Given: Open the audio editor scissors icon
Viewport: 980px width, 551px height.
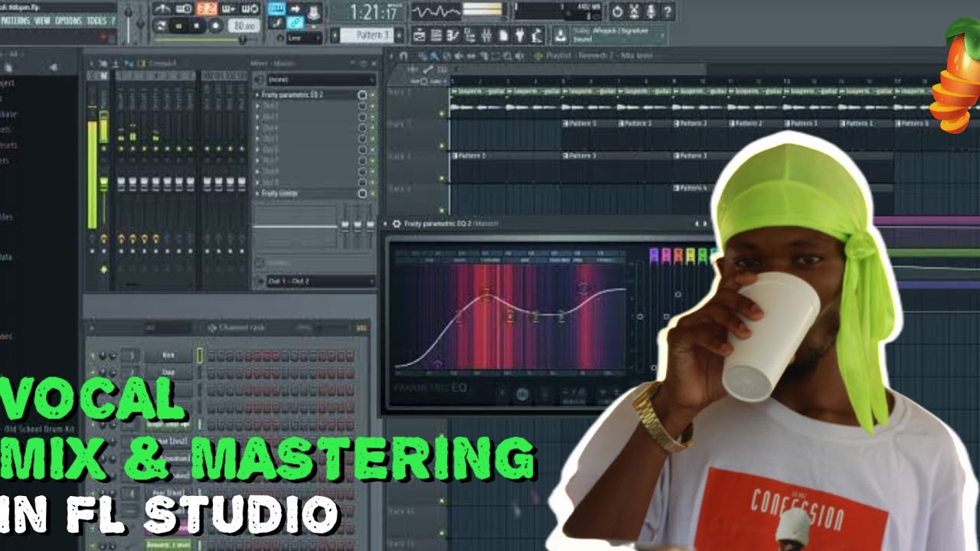Looking at the screenshot, I should coord(634,11).
